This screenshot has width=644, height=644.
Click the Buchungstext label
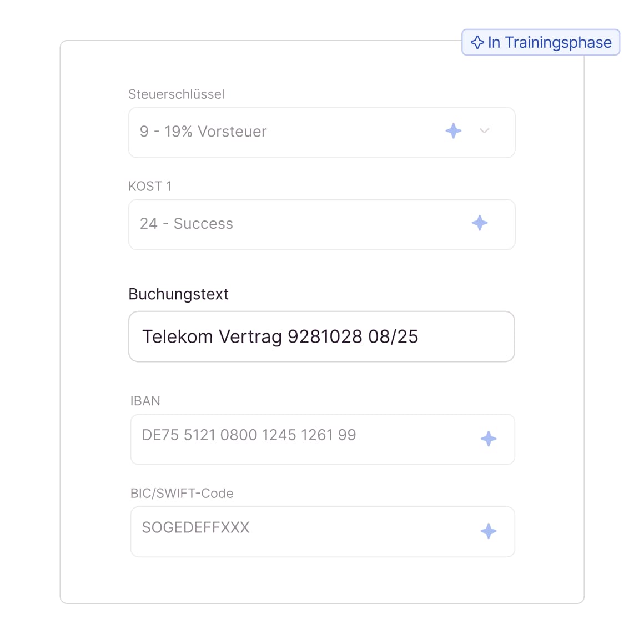coord(178,294)
